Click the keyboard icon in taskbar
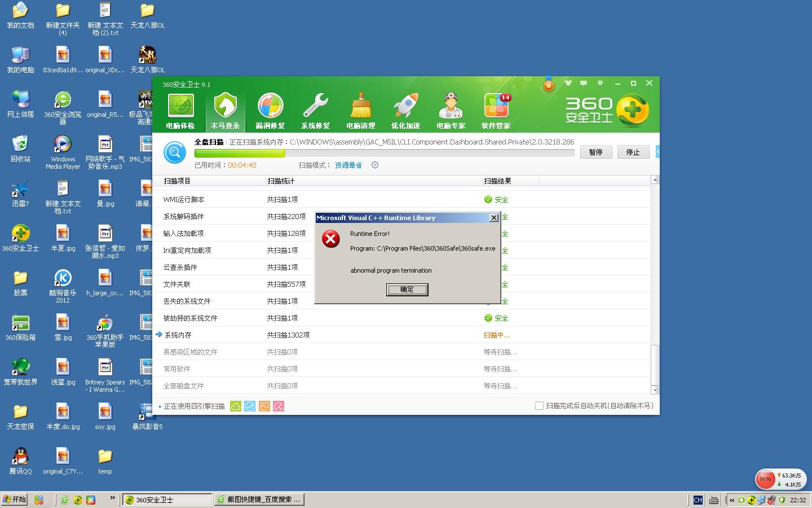 [x=714, y=500]
